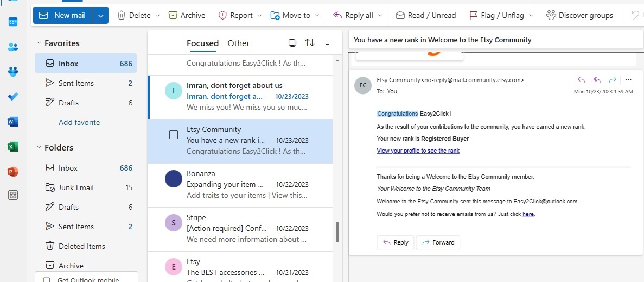
Task: Open the Imran, dont forget about us email
Action: click(x=240, y=97)
